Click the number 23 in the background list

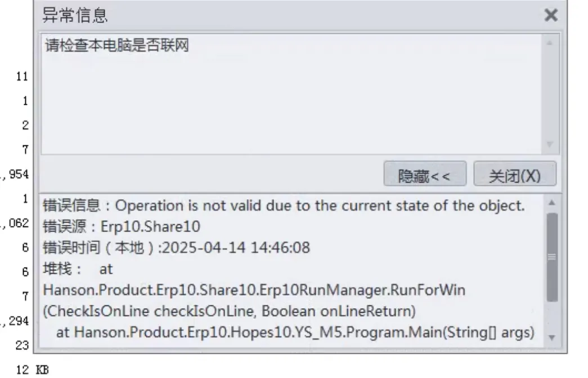(23, 344)
